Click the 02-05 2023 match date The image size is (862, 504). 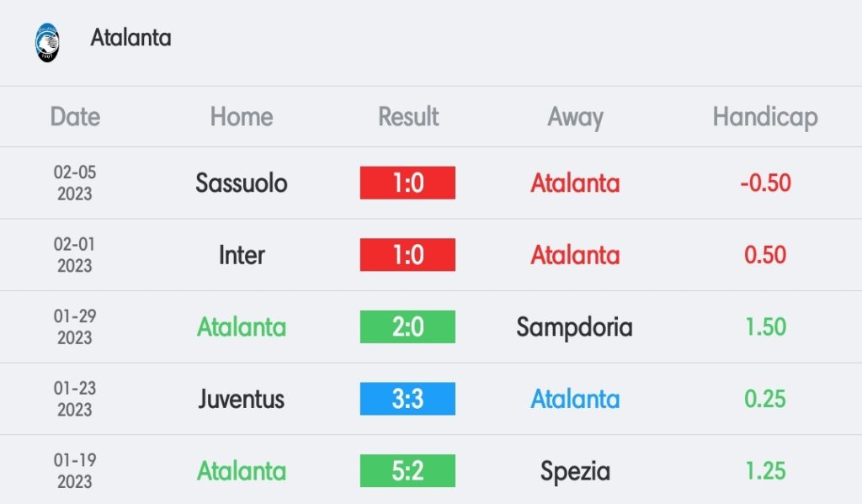tap(75, 183)
